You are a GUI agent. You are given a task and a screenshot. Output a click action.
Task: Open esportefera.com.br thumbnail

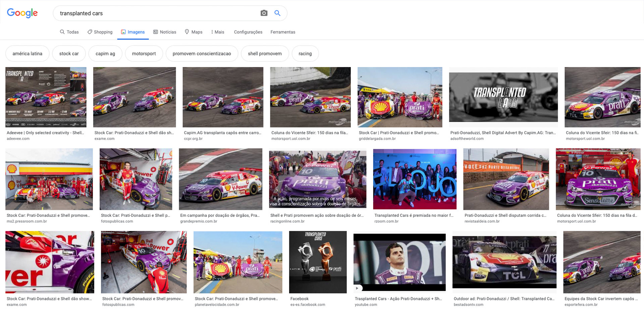(x=602, y=262)
